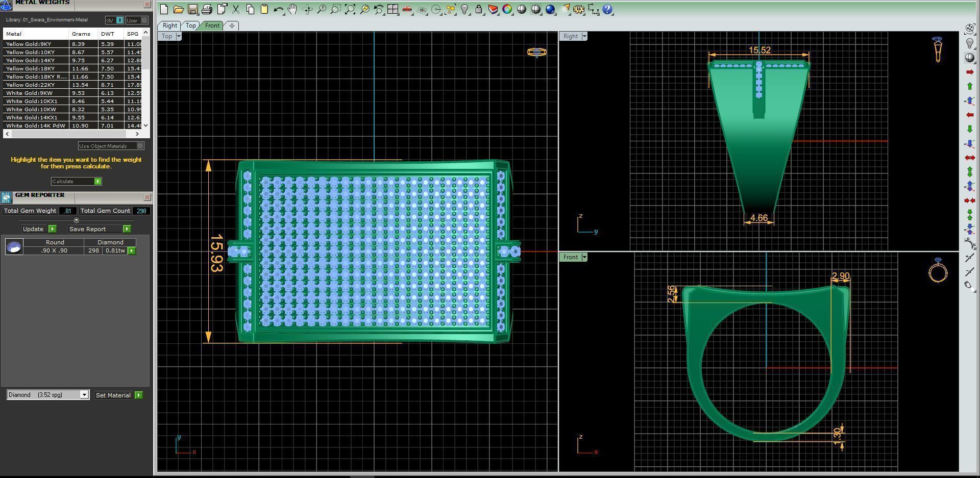Viewport: 980px width, 478px height.
Task: Click metal list scroll right arrow
Action: (137, 134)
